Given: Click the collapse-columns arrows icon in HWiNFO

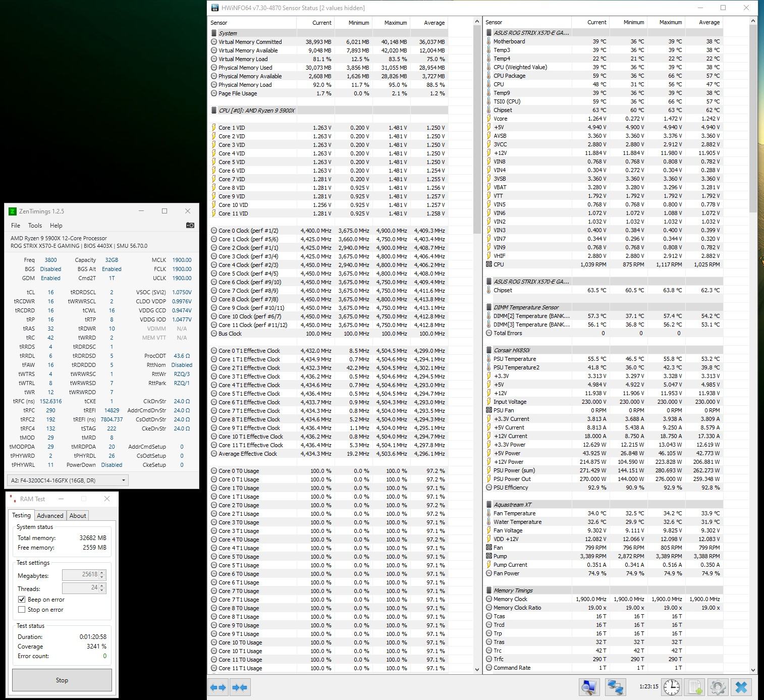Looking at the screenshot, I should pyautogui.click(x=240, y=687).
